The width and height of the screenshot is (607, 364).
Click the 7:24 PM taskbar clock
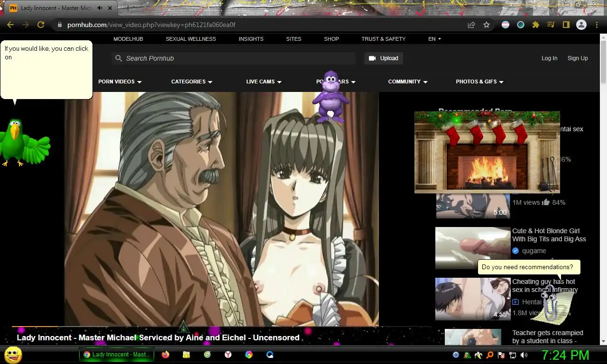[x=565, y=355]
